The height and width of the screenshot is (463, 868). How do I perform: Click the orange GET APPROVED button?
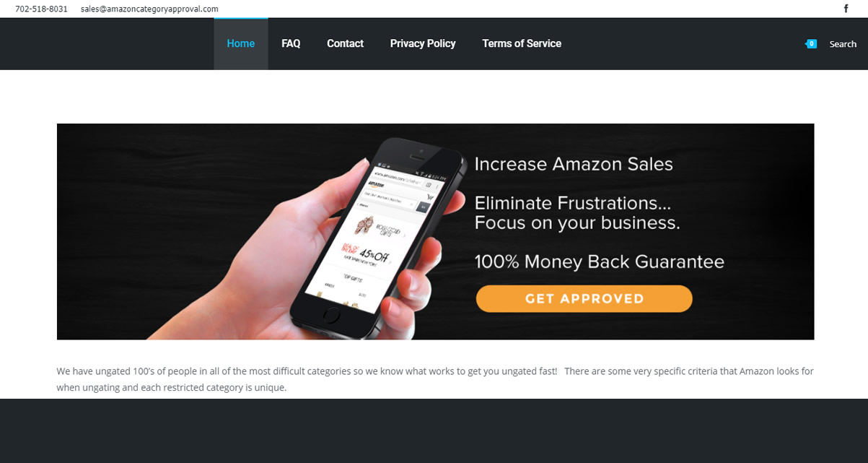pyautogui.click(x=584, y=298)
